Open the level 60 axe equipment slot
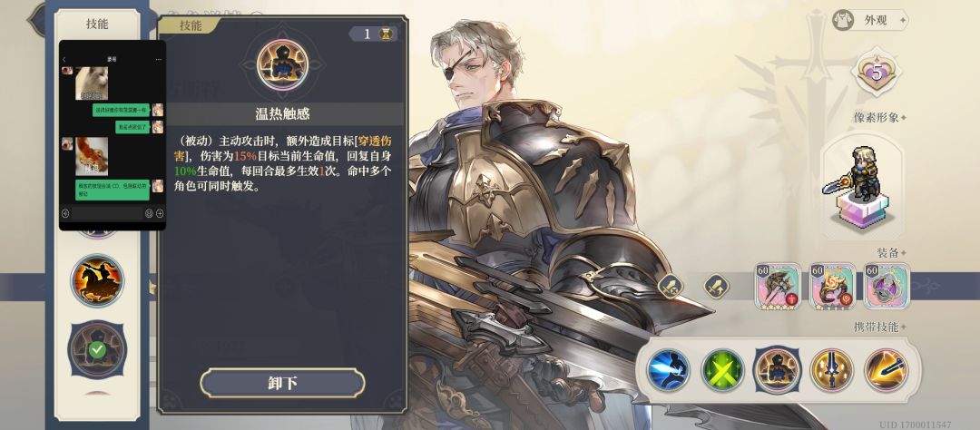Image resolution: width=980 pixels, height=430 pixels. click(x=778, y=287)
